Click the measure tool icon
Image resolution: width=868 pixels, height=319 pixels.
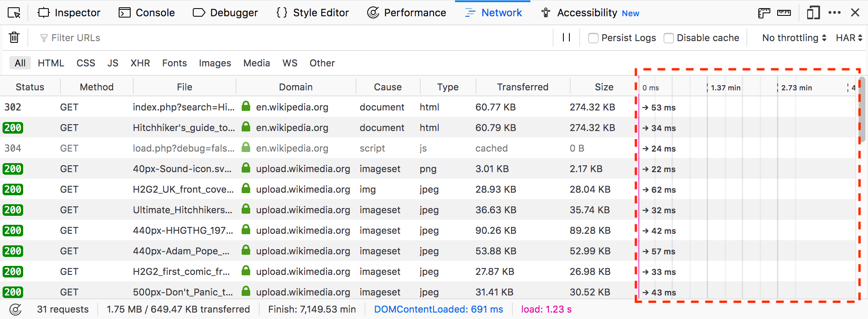[x=784, y=13]
